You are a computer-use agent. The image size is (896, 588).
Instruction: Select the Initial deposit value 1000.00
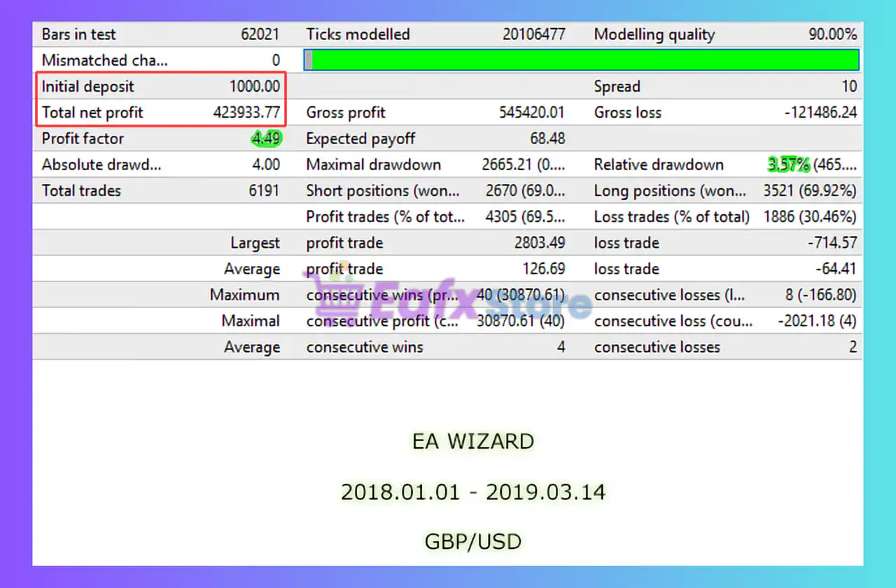coord(255,87)
